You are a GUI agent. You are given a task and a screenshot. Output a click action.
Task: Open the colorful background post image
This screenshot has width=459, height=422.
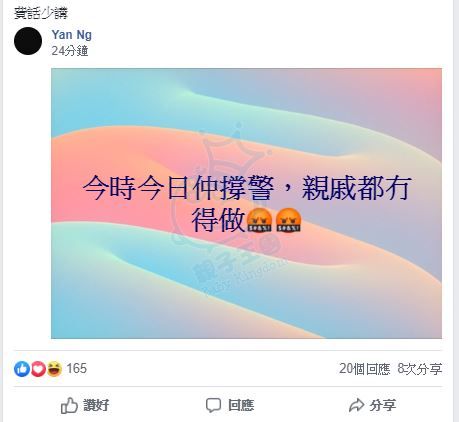pos(246,203)
